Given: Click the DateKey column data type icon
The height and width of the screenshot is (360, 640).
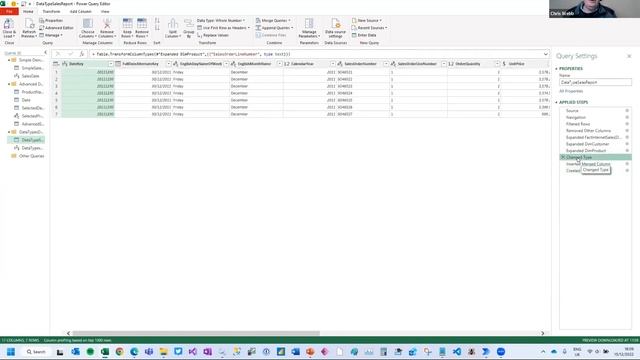Looking at the screenshot, I should (64, 64).
